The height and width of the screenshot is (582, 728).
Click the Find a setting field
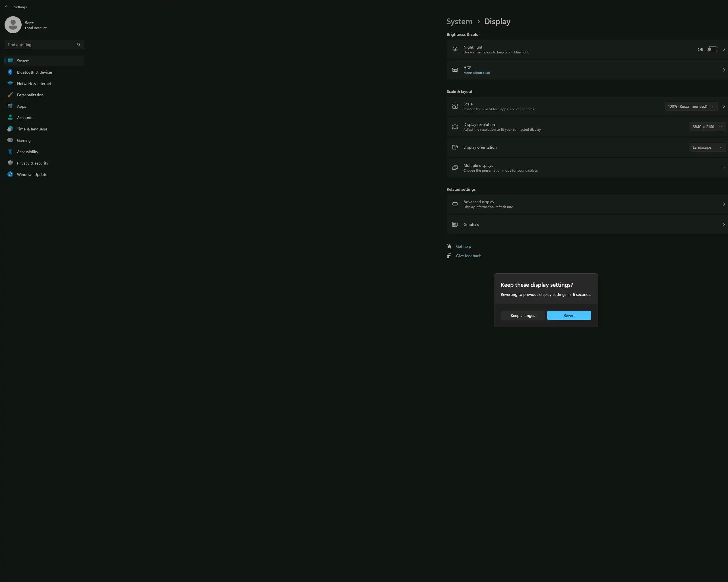coord(40,45)
